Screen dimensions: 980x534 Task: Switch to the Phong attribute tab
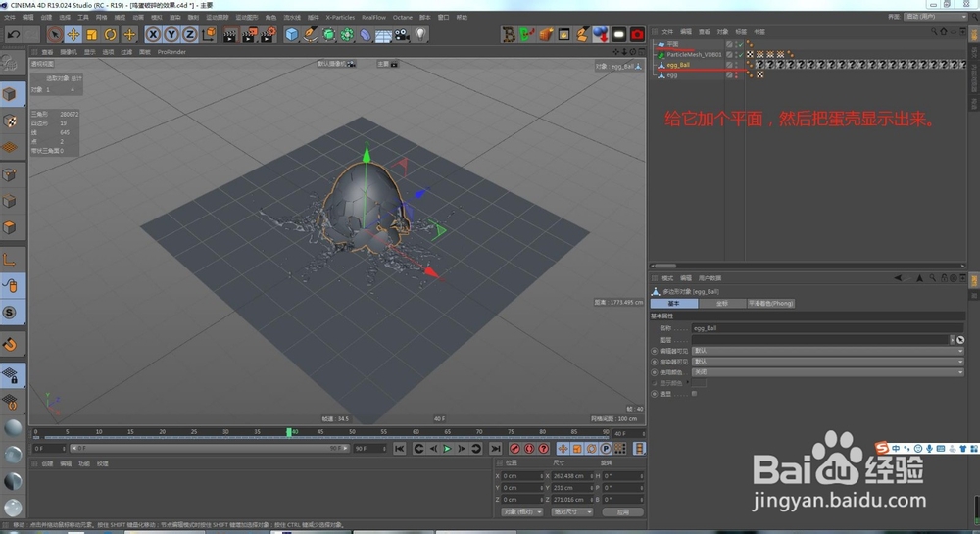[771, 304]
